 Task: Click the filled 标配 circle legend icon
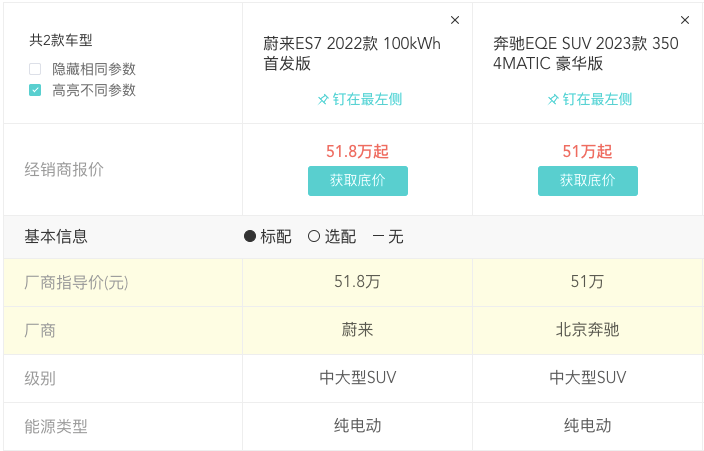click(x=250, y=237)
